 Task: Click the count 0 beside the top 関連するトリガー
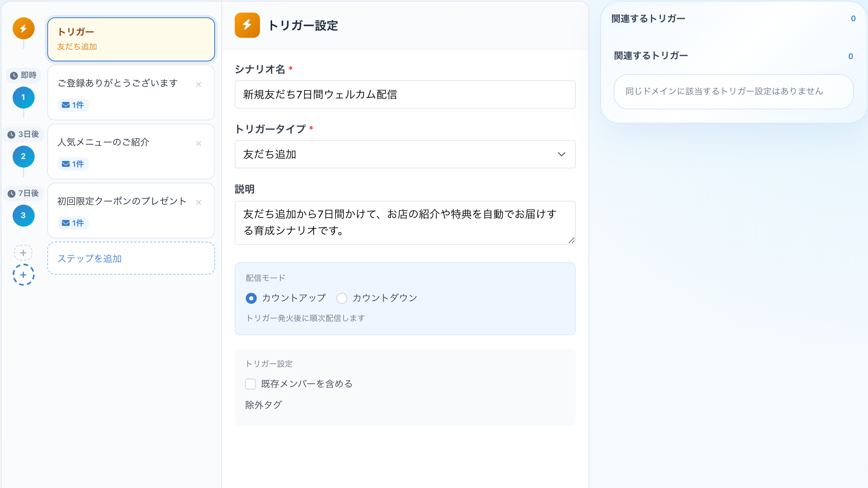point(853,18)
